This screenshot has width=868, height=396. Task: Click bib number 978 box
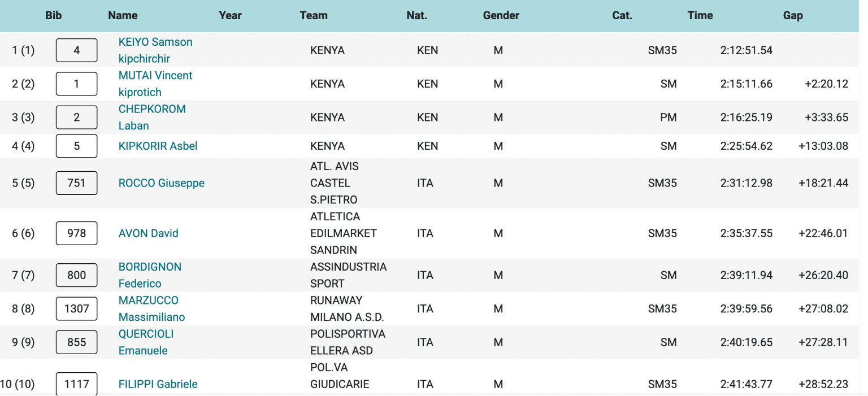tap(76, 233)
